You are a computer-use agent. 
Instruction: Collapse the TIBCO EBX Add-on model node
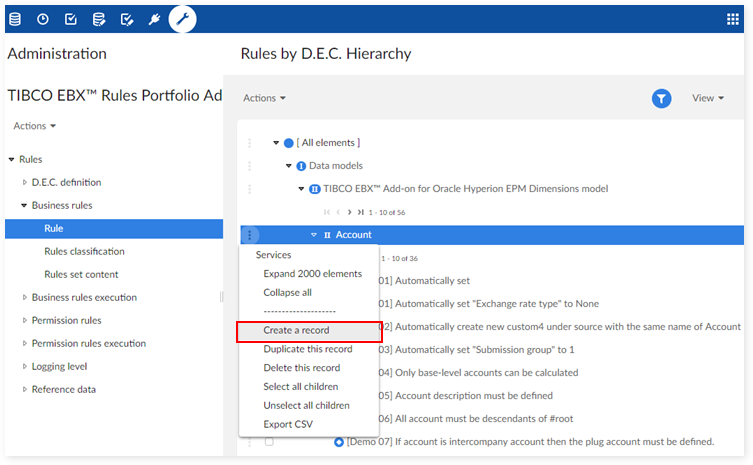coord(301,189)
